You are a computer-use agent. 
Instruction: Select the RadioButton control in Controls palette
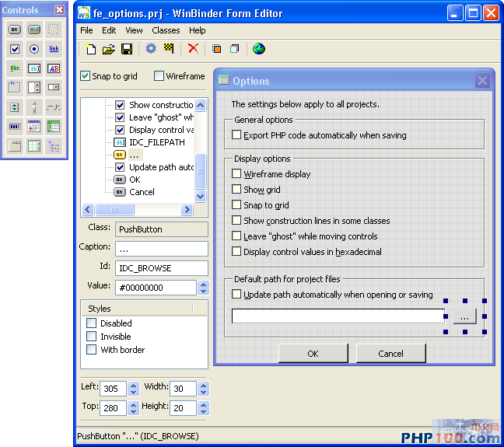tap(34, 49)
